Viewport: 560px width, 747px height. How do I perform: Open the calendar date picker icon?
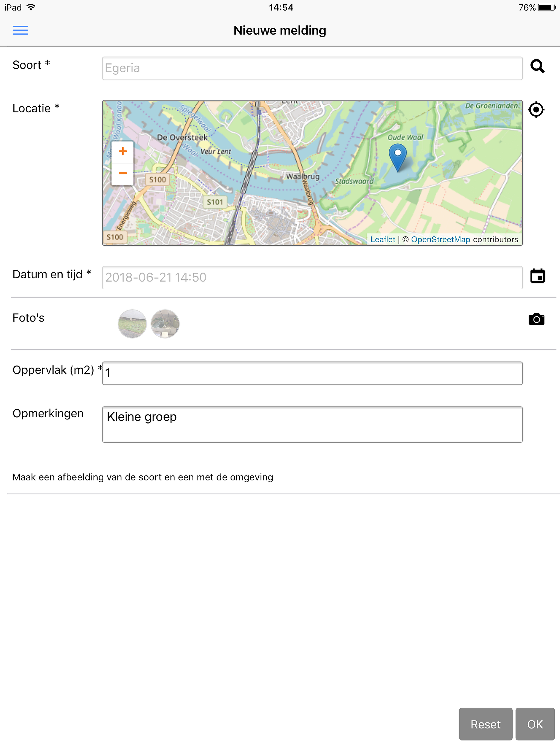point(537,276)
